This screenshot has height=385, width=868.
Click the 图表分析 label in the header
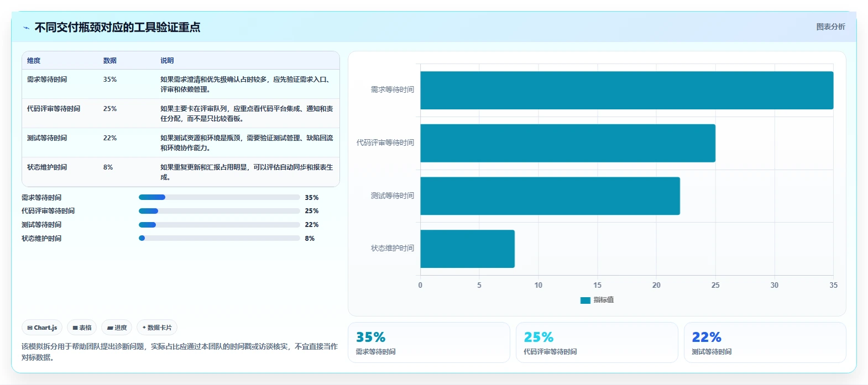pos(830,27)
